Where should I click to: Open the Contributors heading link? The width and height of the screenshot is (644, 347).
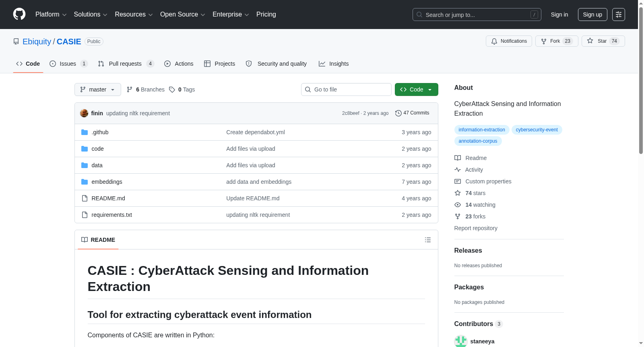point(479,324)
